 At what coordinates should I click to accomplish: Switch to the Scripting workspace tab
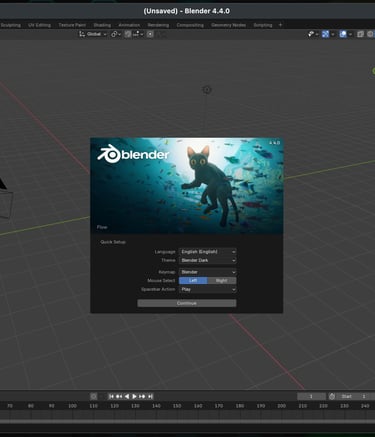click(x=263, y=25)
